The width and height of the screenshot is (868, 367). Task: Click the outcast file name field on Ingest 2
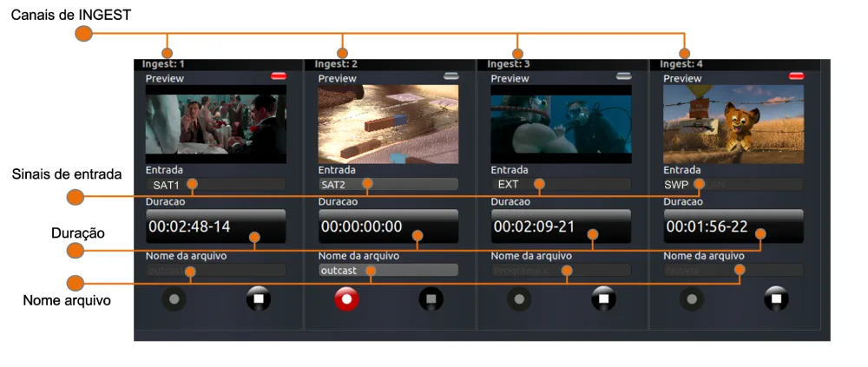pos(389,270)
